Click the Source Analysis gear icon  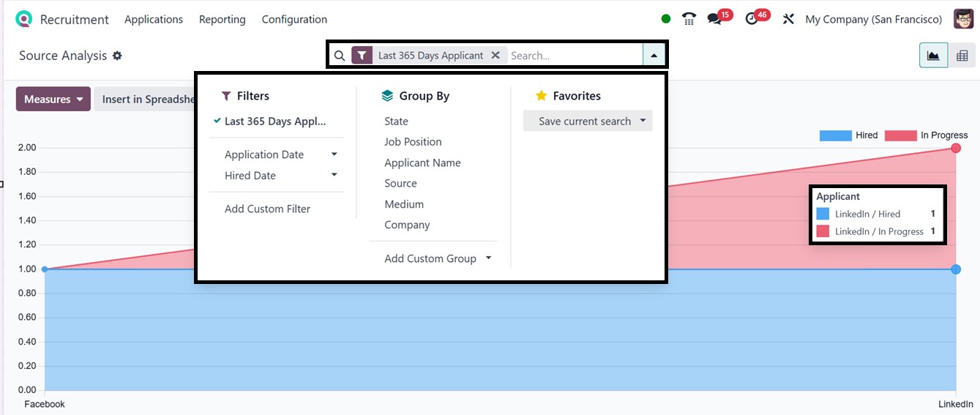pyautogui.click(x=117, y=56)
